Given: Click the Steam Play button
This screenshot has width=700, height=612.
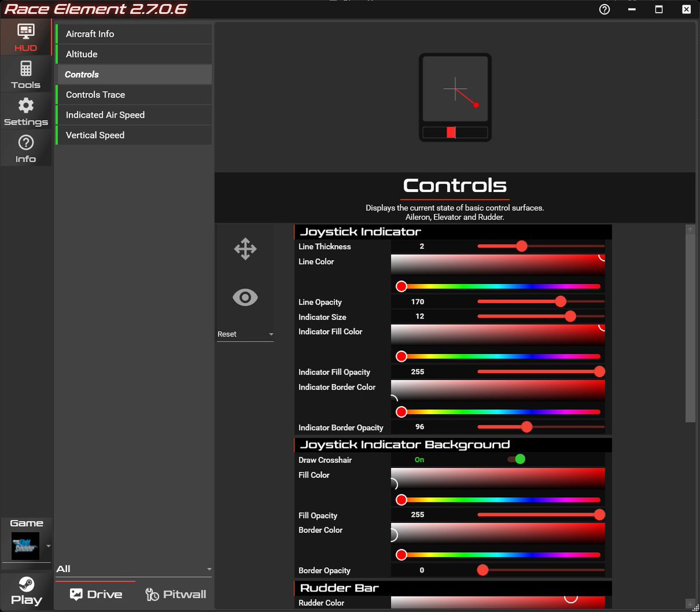Looking at the screenshot, I should click(26, 591).
